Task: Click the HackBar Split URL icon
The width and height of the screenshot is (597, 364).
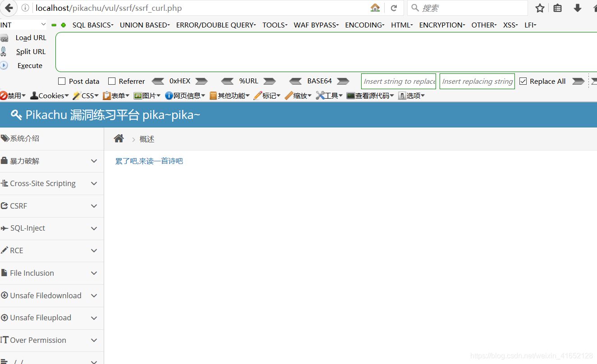Action: [4, 51]
